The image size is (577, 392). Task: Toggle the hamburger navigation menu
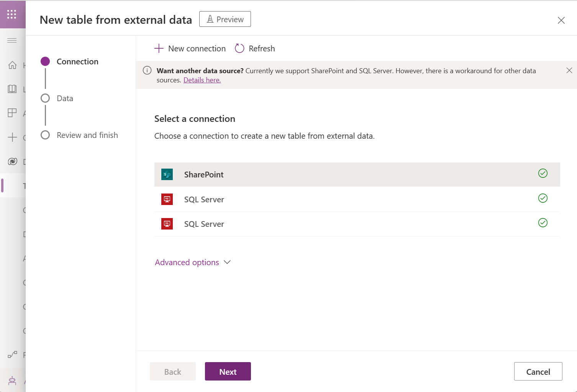click(x=12, y=40)
